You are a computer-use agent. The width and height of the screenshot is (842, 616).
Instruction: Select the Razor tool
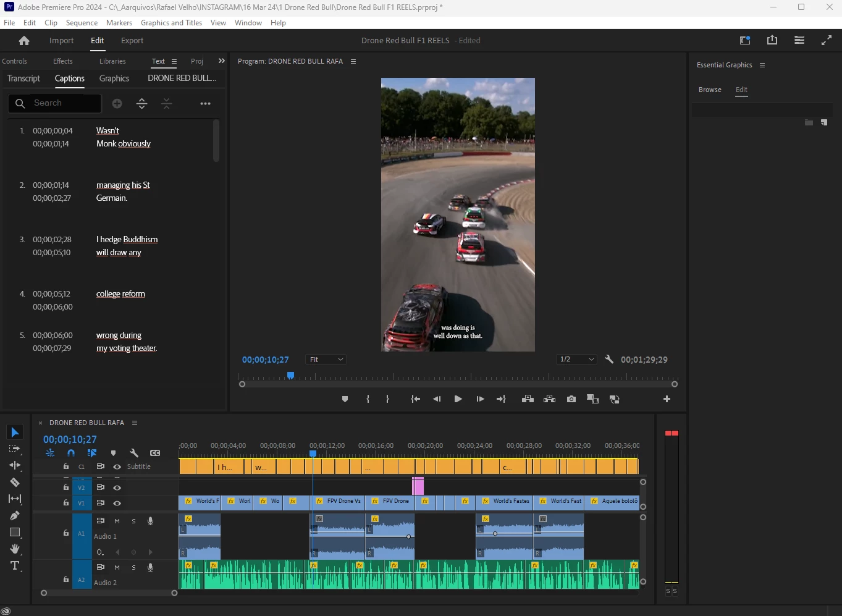pyautogui.click(x=15, y=482)
